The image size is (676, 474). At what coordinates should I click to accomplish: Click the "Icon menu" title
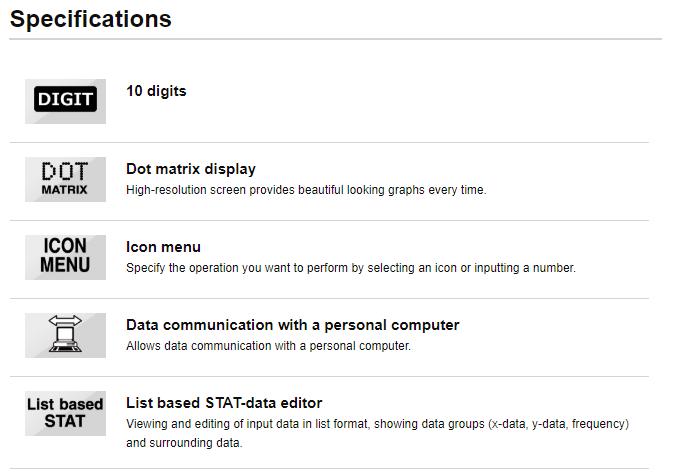163,247
